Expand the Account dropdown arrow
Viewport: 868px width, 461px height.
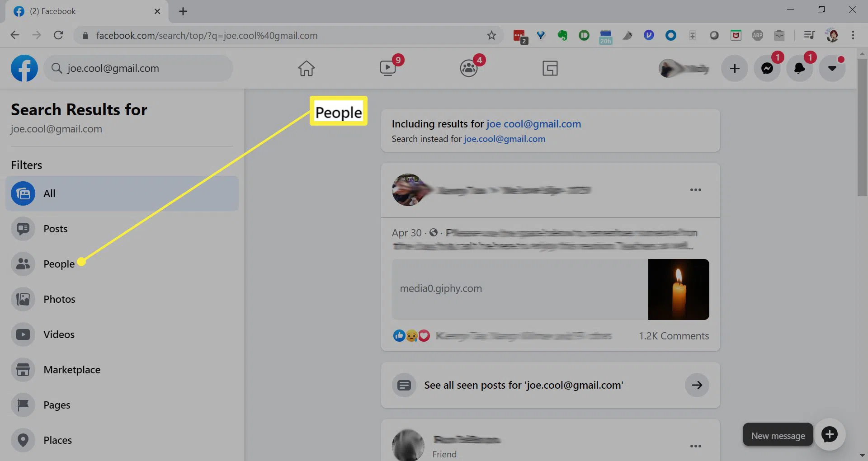coord(832,69)
